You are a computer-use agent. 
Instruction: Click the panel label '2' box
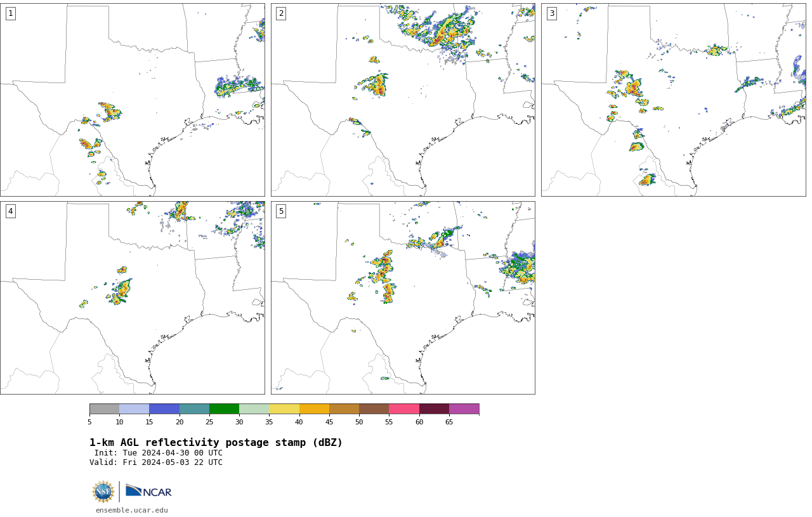(x=281, y=13)
